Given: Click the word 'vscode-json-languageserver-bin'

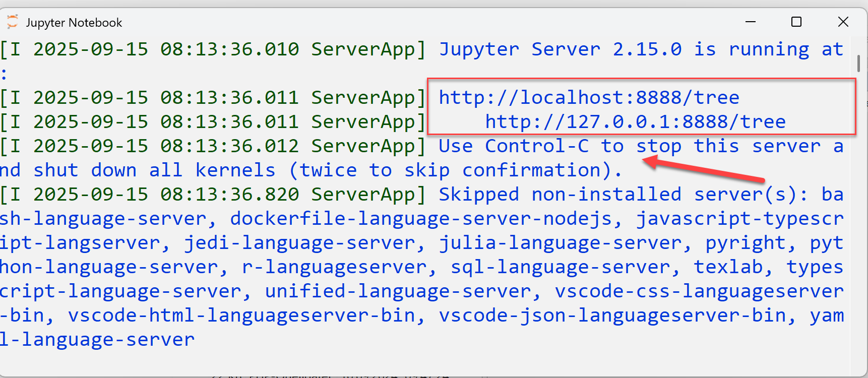Looking at the screenshot, I should tap(612, 316).
